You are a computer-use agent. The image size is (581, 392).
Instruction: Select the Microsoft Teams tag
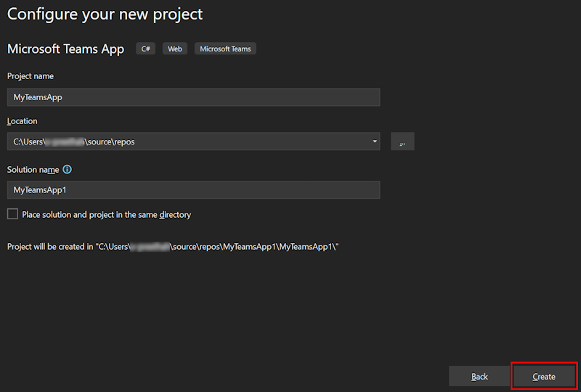point(225,49)
